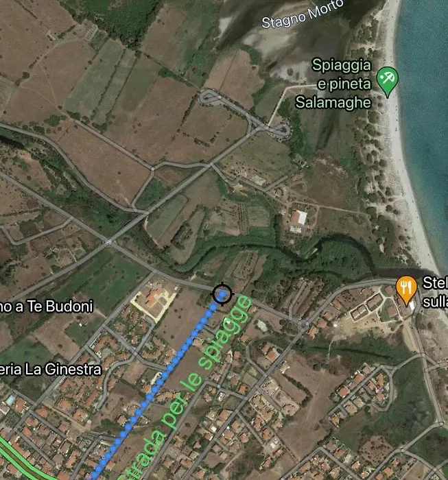
Task: Click the black crosshair location marker
Action: 222,294
